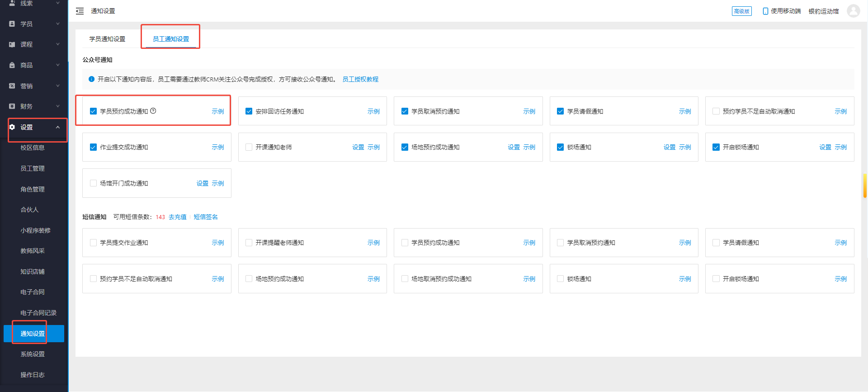868x392 pixels.
Task: Click 设置 for 开课通知老师
Action: click(358, 147)
